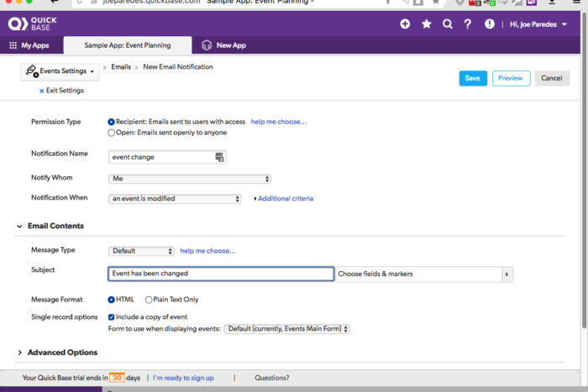Select Sample App: Event Planning tab
588x392 pixels.
128,45
